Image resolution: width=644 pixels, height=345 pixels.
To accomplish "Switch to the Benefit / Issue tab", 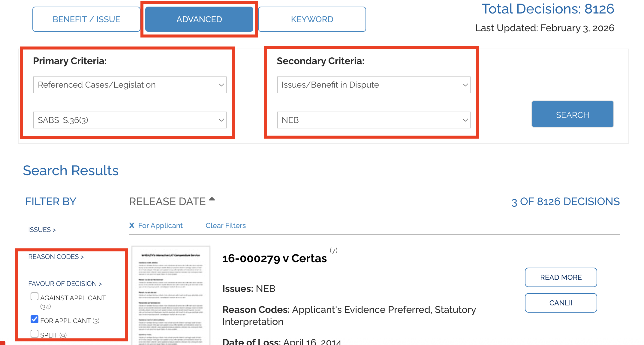I will 86,19.
